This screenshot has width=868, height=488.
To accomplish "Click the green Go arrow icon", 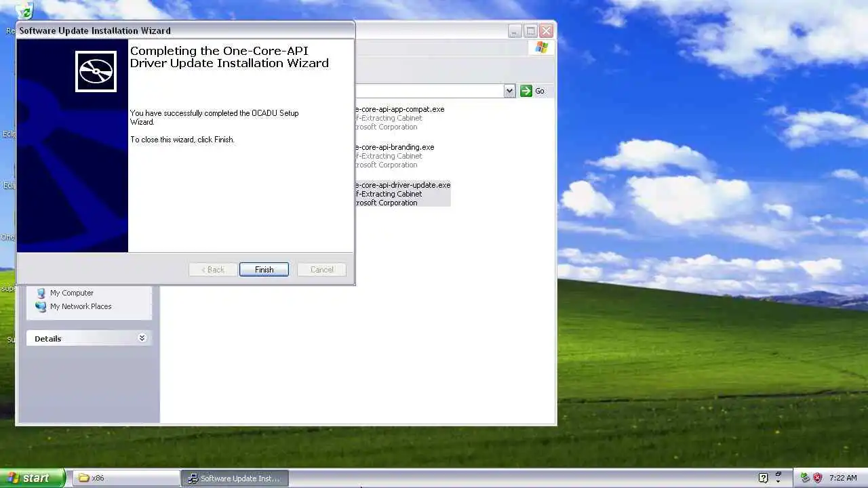I will coord(526,91).
